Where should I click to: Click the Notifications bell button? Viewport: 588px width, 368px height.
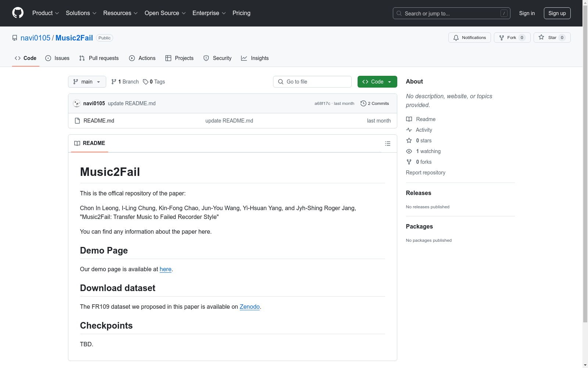pos(470,38)
